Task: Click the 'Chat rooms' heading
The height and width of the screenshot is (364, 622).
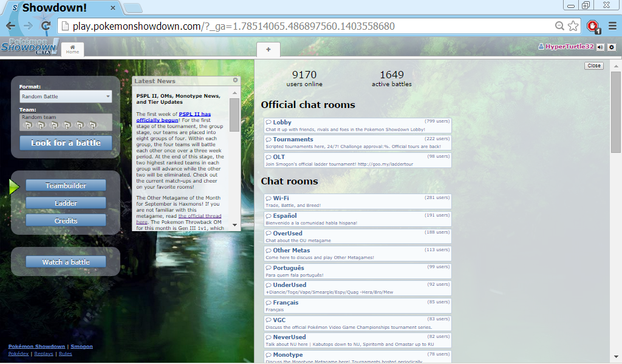Action: pos(290,181)
